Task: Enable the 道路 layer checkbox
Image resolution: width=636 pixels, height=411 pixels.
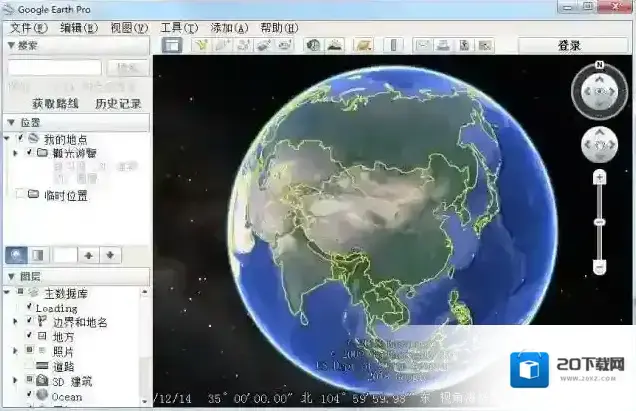Action: pos(29,365)
